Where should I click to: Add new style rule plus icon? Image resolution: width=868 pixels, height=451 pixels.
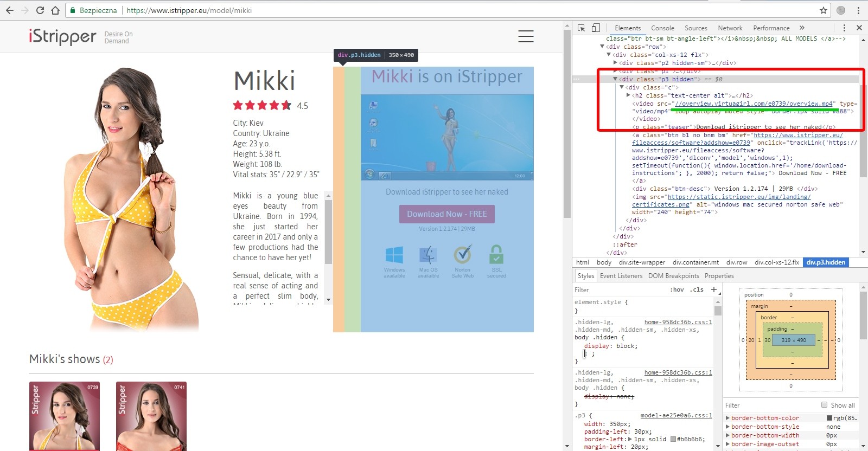pyautogui.click(x=714, y=289)
